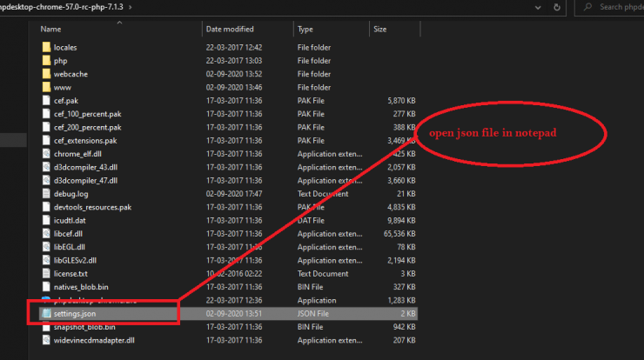The width and height of the screenshot is (644, 360).
Task: Select the libEGL.dll file name
Action: tap(70, 247)
